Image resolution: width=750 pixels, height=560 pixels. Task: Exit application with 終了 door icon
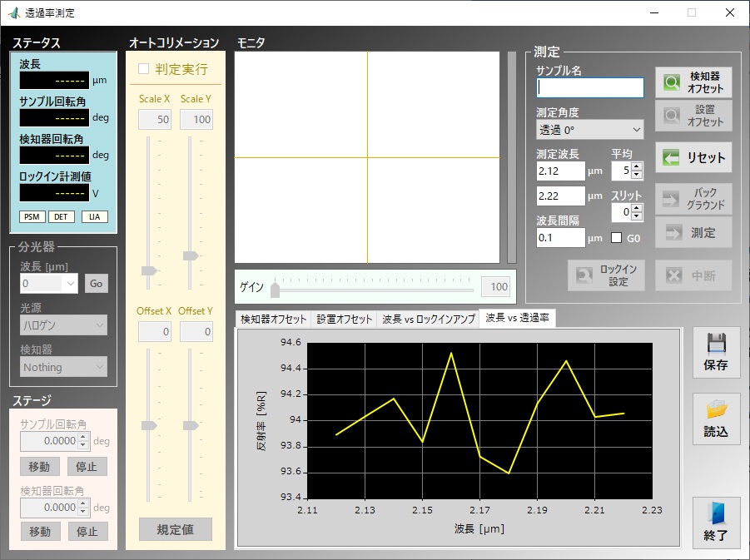[x=716, y=523]
